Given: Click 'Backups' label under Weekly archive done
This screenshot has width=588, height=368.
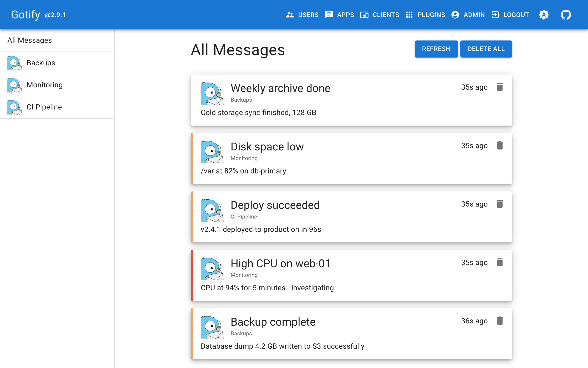Looking at the screenshot, I should [241, 100].
